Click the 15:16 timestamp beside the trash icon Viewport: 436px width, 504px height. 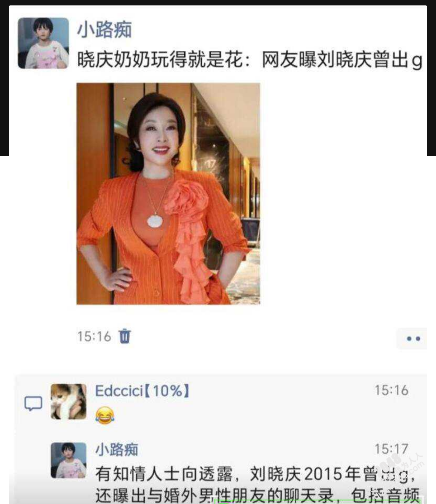tap(94, 337)
